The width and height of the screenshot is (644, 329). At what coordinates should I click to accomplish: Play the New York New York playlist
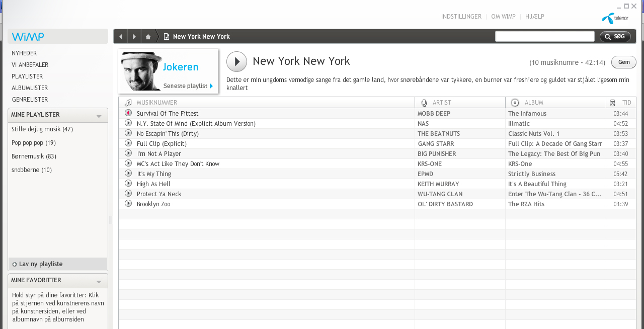point(236,62)
